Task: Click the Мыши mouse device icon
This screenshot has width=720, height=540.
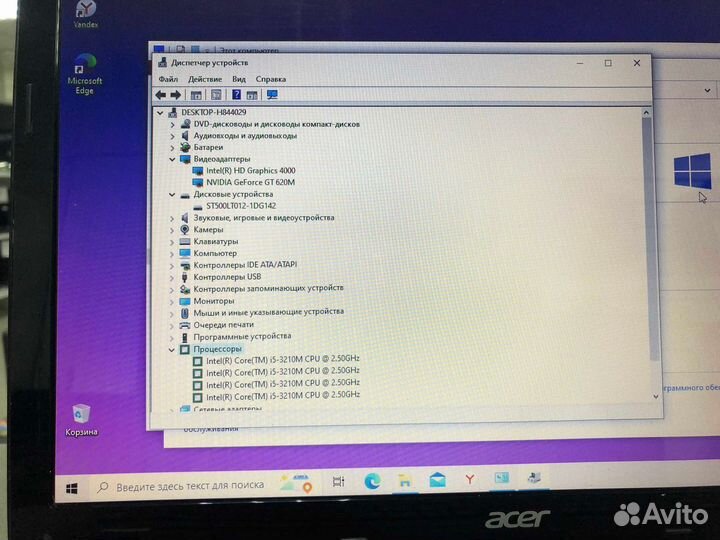Action: pyautogui.click(x=185, y=313)
